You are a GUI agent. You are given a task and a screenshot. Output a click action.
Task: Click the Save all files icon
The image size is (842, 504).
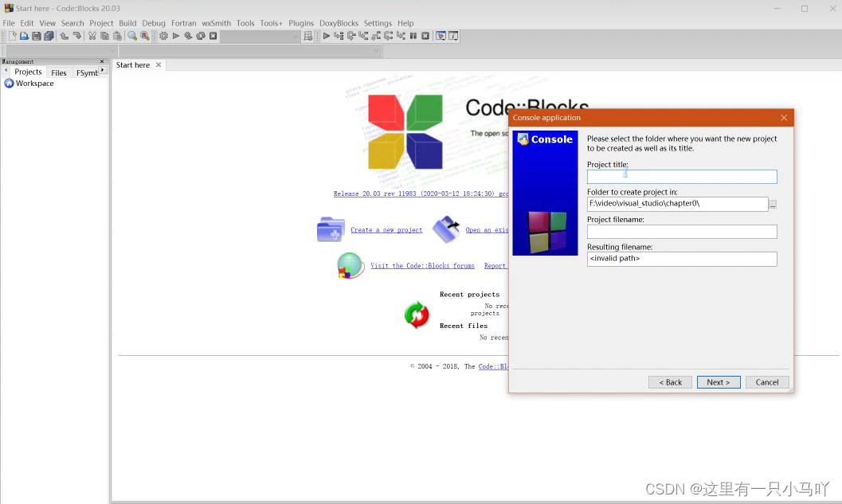point(49,36)
